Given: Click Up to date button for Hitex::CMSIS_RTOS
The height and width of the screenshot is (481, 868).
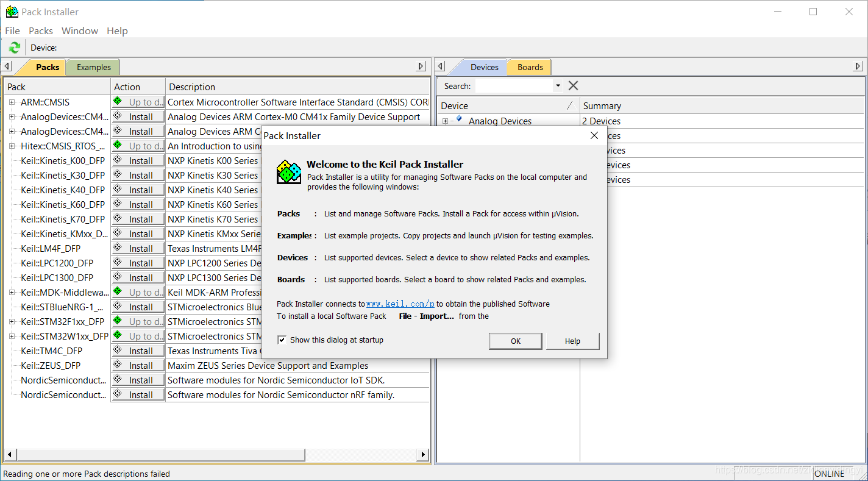Looking at the screenshot, I should [x=138, y=146].
